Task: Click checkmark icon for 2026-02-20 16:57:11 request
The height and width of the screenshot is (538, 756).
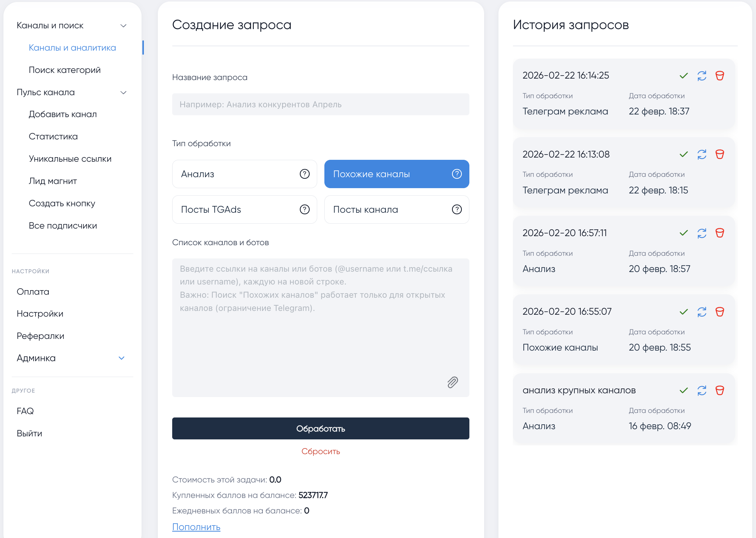Action: click(683, 233)
